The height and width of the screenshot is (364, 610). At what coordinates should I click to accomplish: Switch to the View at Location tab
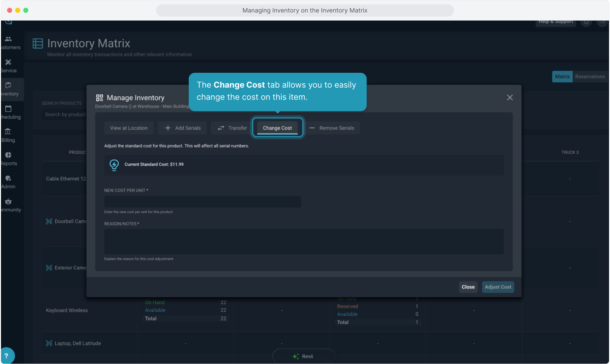point(129,128)
